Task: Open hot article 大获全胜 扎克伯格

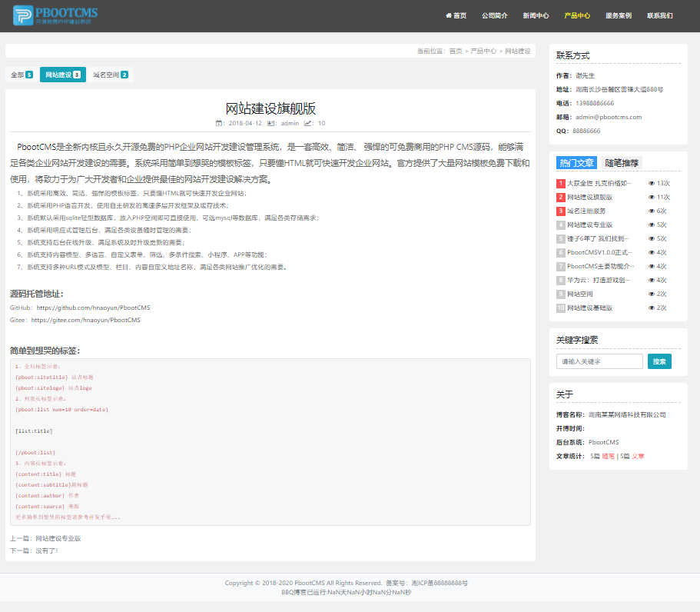Action: click(599, 183)
